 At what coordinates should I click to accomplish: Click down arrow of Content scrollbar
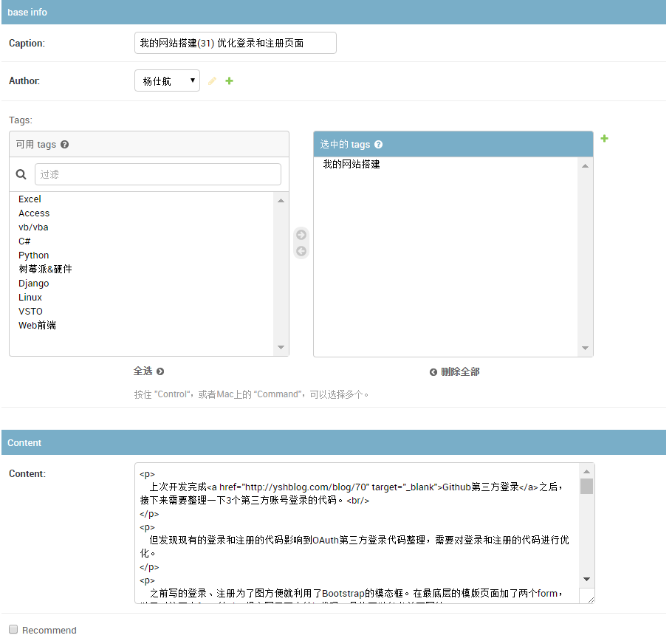pos(587,580)
